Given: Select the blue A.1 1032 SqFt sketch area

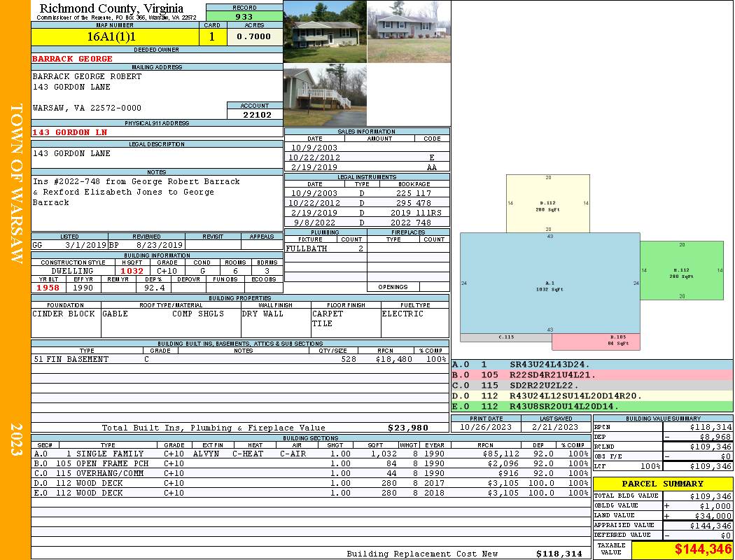Looking at the screenshot, I should pyautogui.click(x=549, y=283).
